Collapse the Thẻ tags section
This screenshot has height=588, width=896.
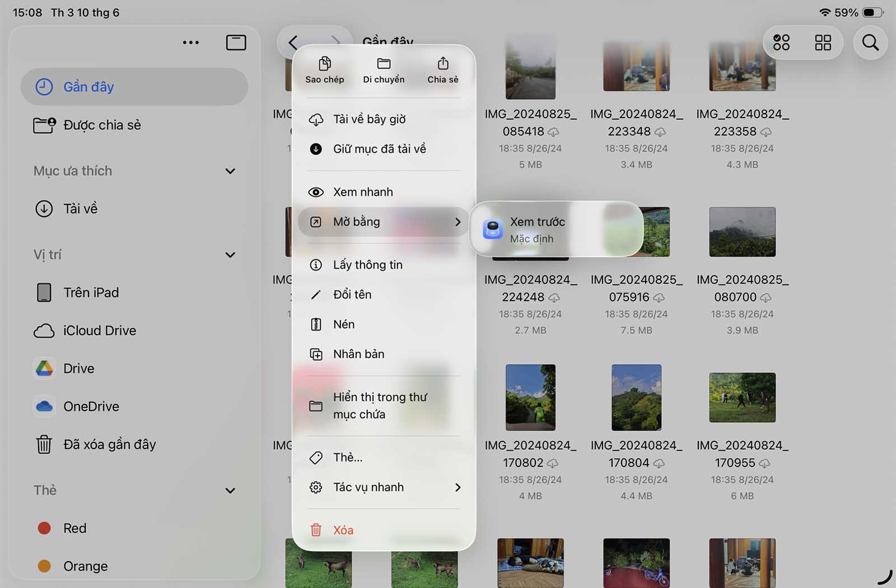pyautogui.click(x=230, y=491)
